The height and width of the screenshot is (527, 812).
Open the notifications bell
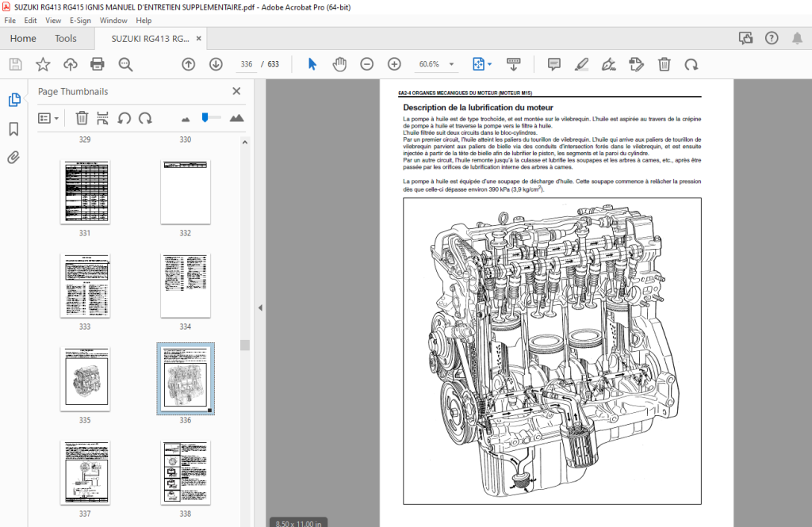click(x=797, y=38)
